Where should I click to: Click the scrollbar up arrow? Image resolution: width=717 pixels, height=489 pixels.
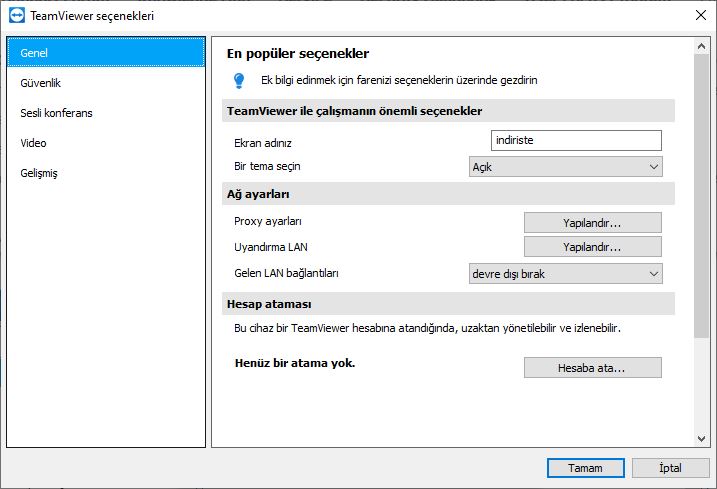(x=701, y=46)
